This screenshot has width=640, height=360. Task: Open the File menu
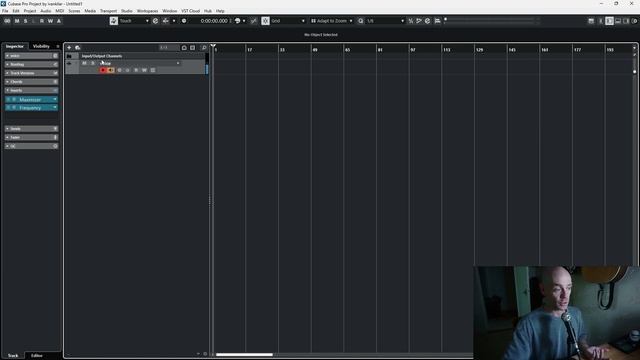pos(5,11)
